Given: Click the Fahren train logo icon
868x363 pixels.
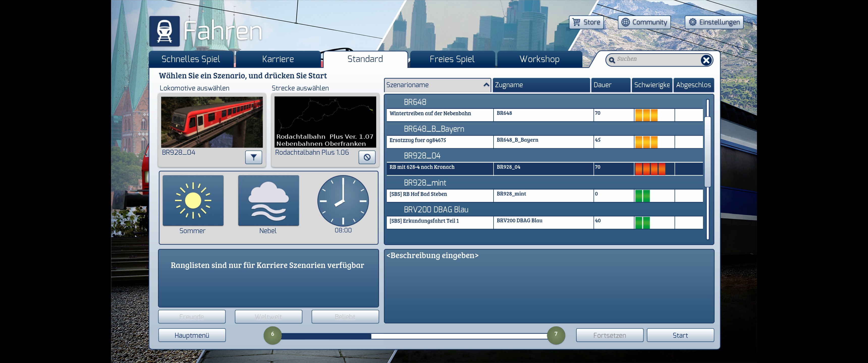Looking at the screenshot, I should [x=165, y=31].
